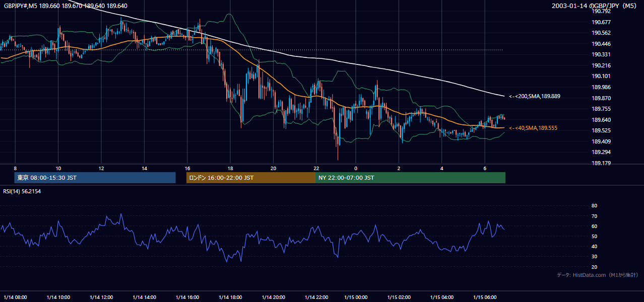Click the 189.755 price axis label
The width and height of the screenshot is (644, 302).
[601, 109]
